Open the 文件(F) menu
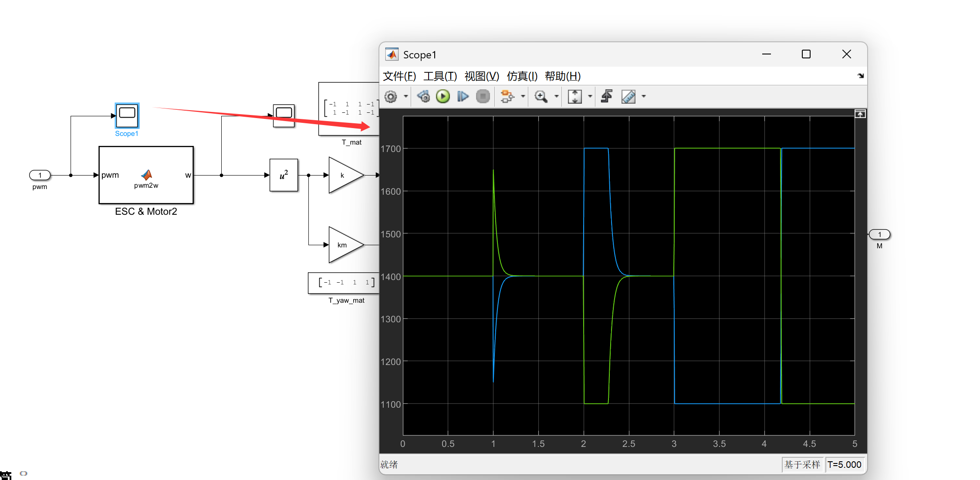This screenshot has width=980, height=480. pyautogui.click(x=399, y=76)
